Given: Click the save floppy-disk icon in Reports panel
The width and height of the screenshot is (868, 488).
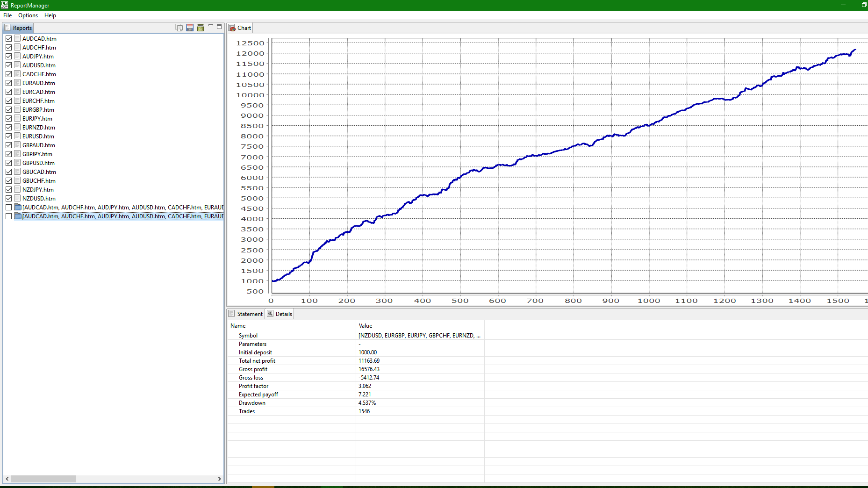Looking at the screenshot, I should pyautogui.click(x=190, y=28).
